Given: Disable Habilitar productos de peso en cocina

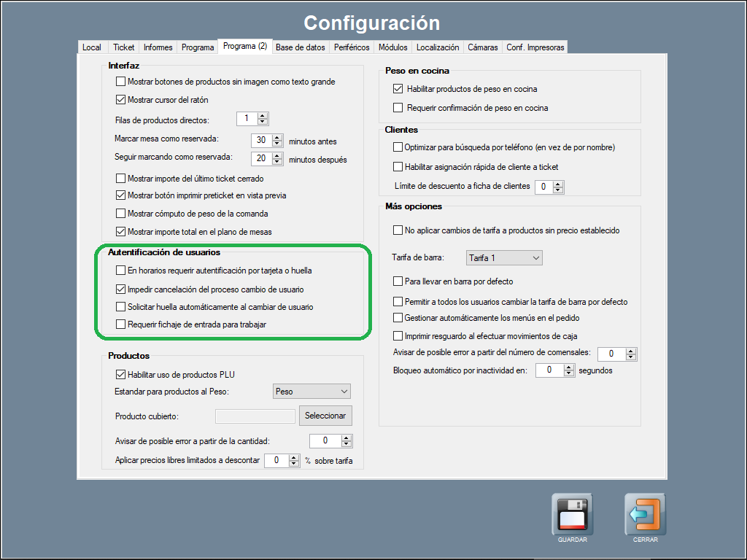Looking at the screenshot, I should click(x=398, y=89).
